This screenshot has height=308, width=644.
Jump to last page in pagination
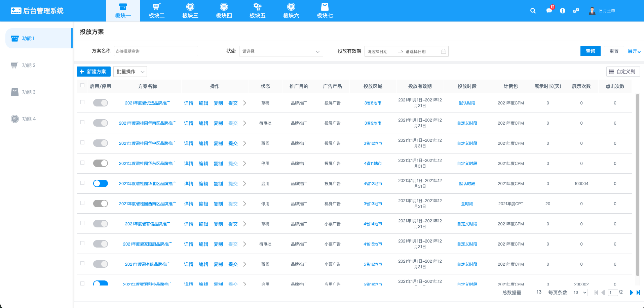point(638,293)
